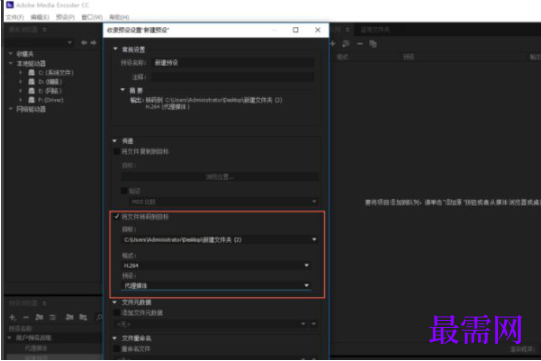
Task: Click the queue Add Output icon
Action: pyautogui.click(x=346, y=43)
